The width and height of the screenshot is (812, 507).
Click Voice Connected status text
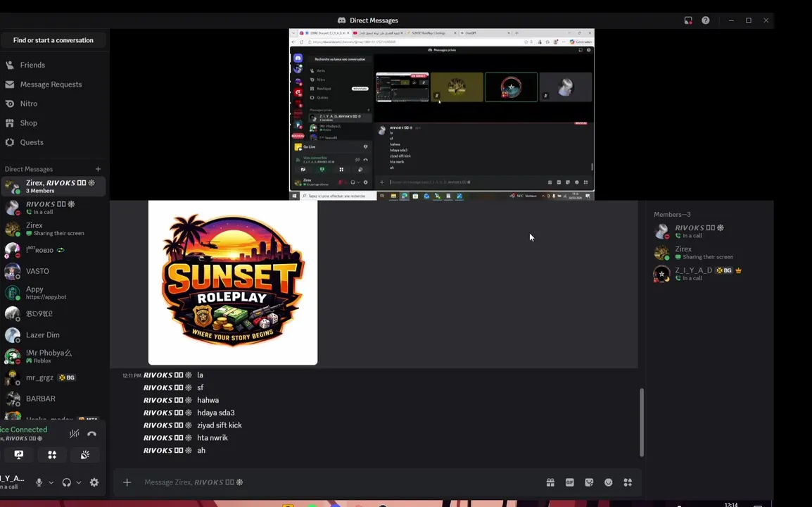[x=23, y=430]
